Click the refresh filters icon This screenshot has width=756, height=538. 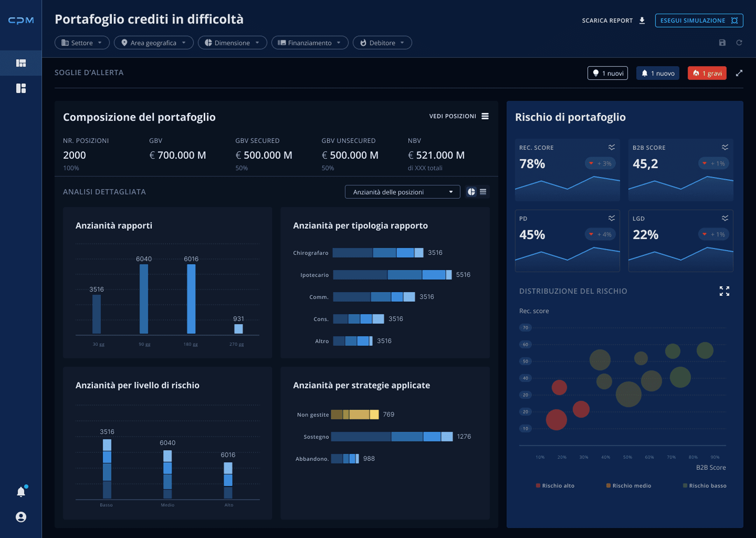click(x=739, y=43)
